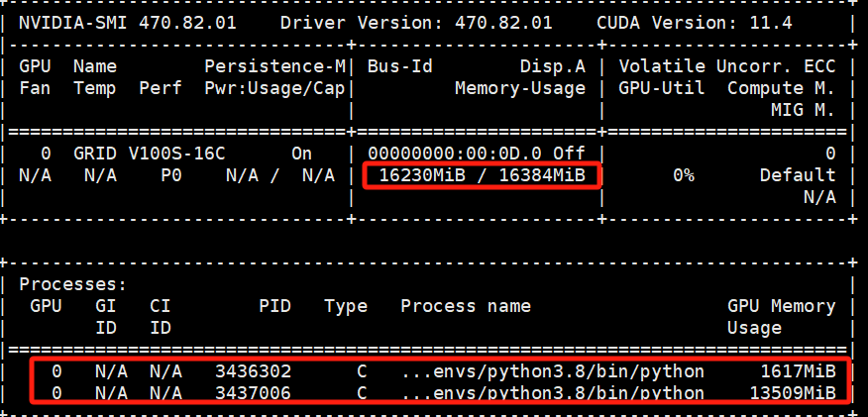Click the Temp header
Screen dimensions: 868x417
point(95,88)
